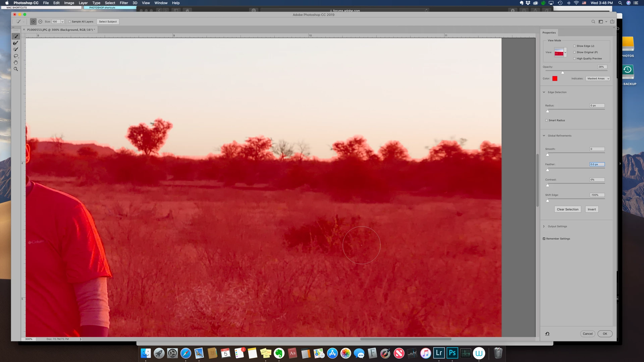The height and width of the screenshot is (362, 644).
Task: Toggle the Smart Radius checkbox
Action: [546, 120]
